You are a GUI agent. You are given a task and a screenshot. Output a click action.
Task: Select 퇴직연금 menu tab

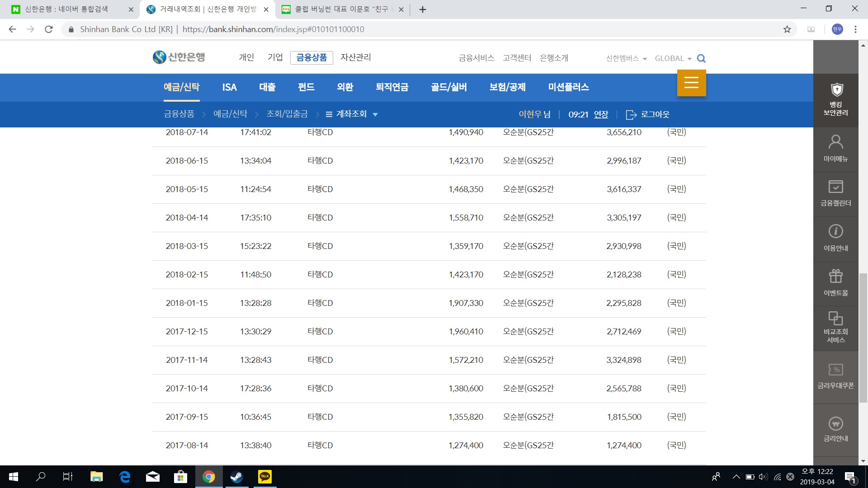(392, 87)
